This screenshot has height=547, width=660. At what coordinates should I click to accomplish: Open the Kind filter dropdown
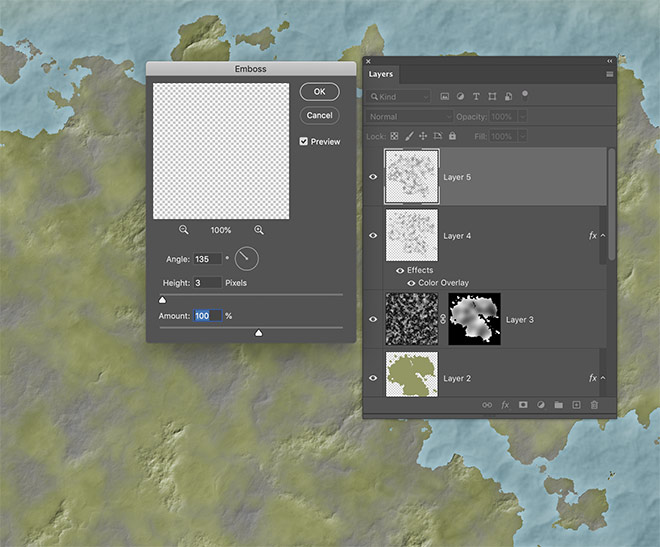398,97
